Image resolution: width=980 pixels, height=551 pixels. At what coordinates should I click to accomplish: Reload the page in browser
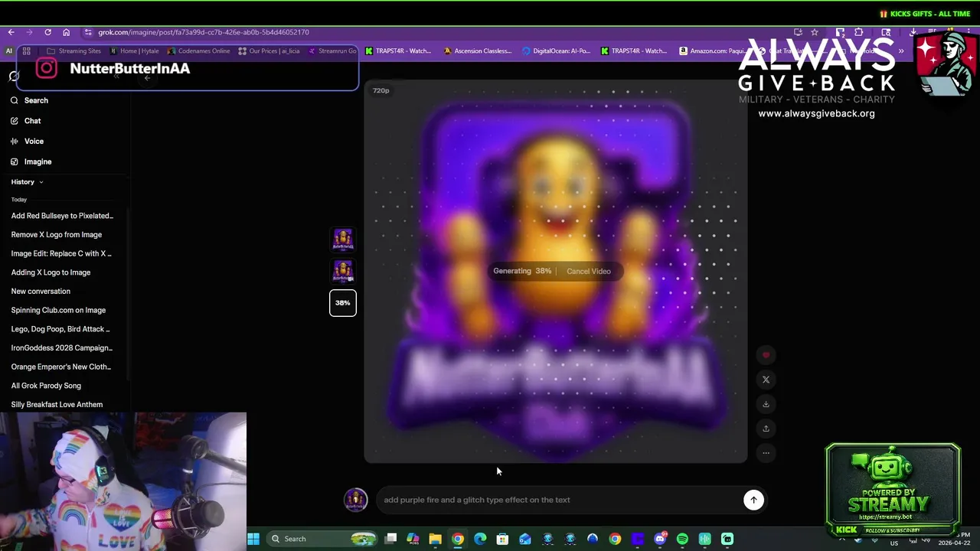tap(47, 32)
